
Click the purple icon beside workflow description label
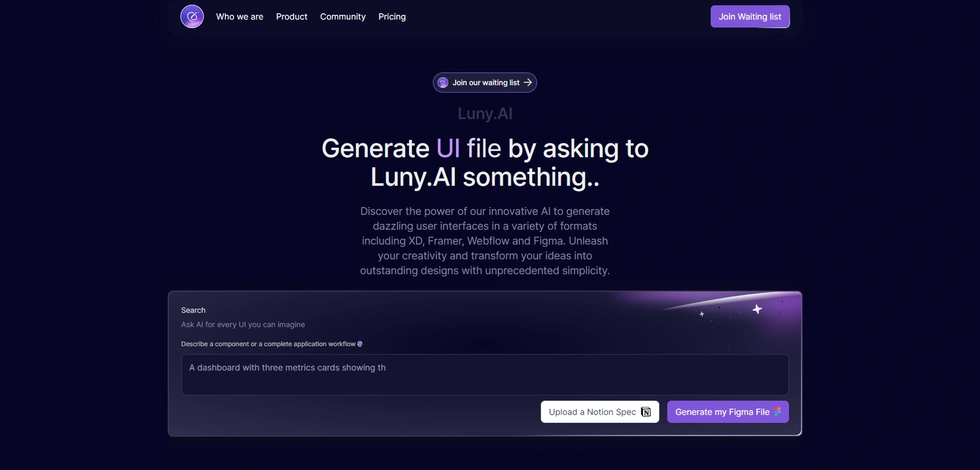[360, 344]
